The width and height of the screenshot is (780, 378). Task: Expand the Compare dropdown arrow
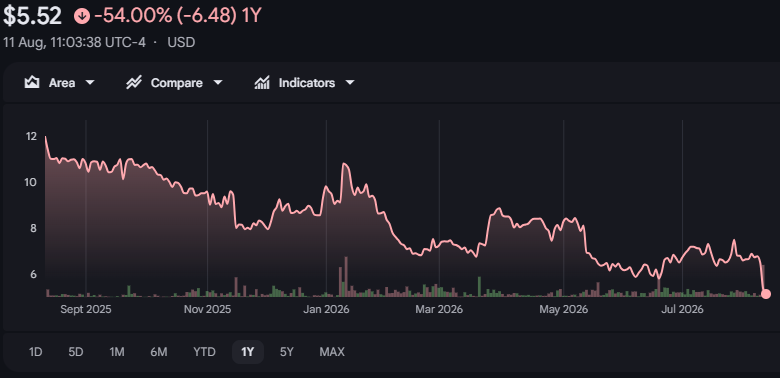[218, 83]
